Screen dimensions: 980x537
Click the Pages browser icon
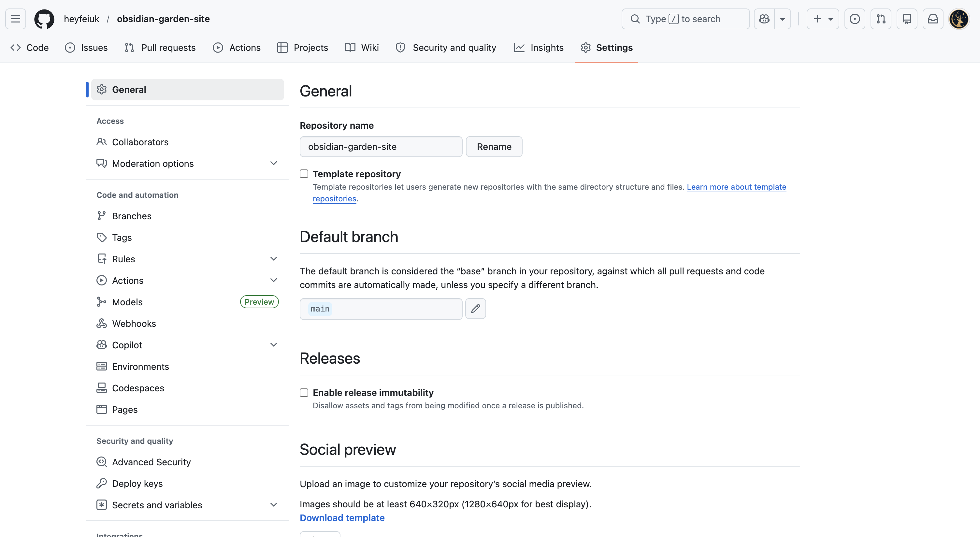101,410
